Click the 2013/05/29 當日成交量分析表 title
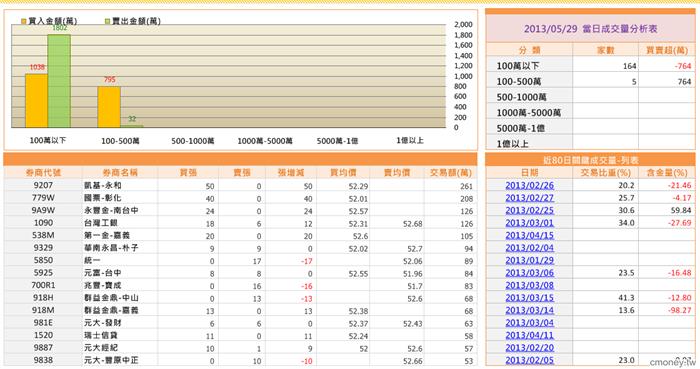700x369 pixels. pyautogui.click(x=590, y=29)
